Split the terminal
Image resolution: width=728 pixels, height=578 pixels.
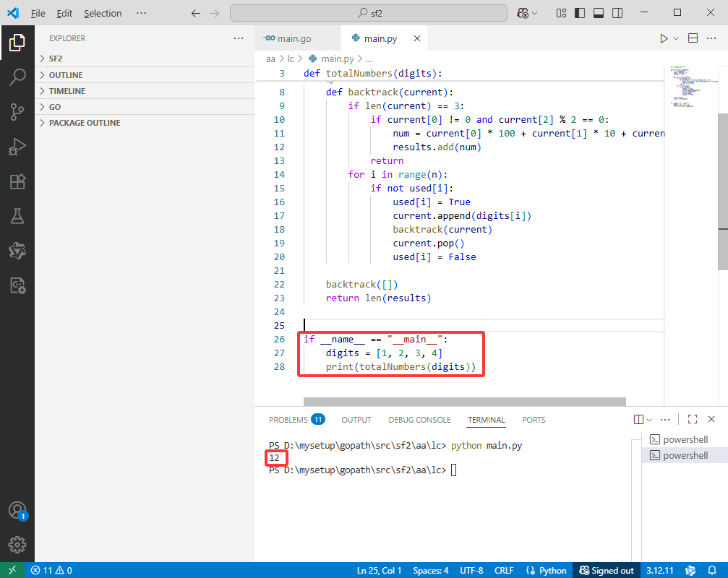coord(638,419)
